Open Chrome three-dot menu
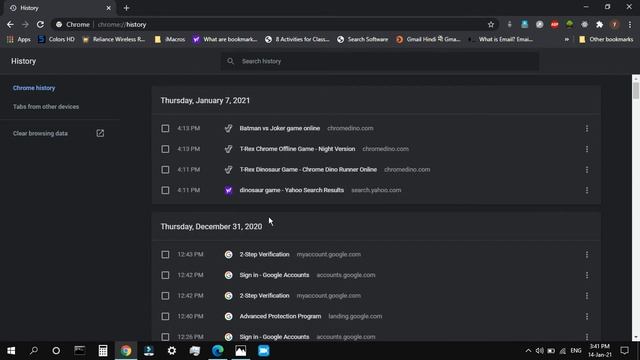640x360 pixels. pyautogui.click(x=630, y=24)
